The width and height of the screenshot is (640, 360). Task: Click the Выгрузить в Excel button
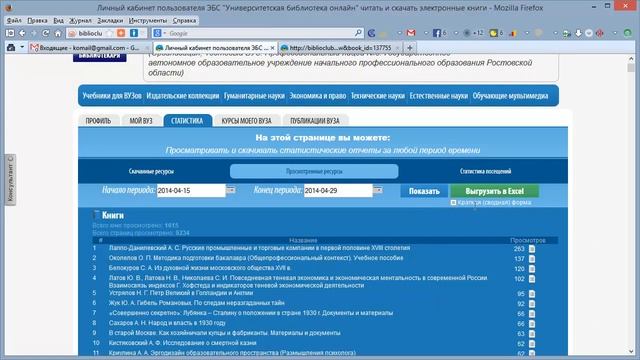494,191
